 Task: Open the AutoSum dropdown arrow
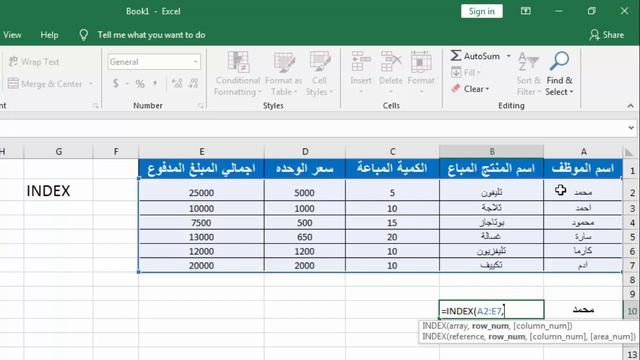coord(509,56)
